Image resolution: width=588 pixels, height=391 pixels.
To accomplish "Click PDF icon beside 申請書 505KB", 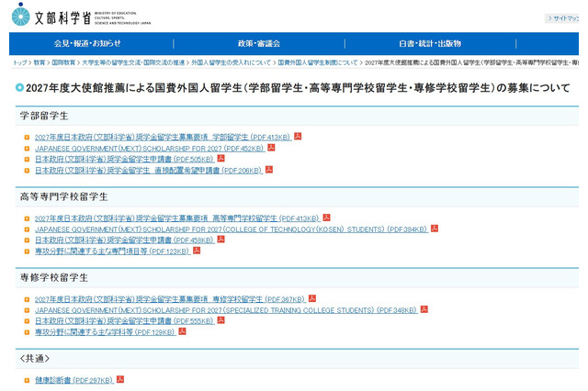I will [220, 158].
